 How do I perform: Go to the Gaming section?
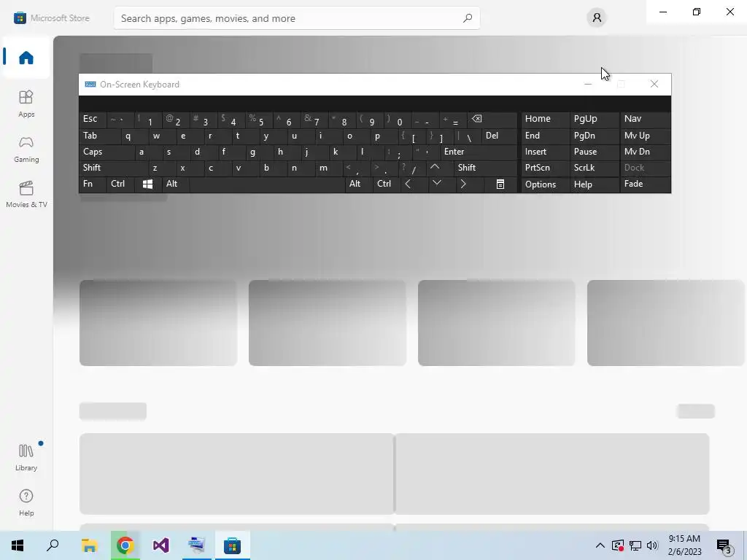26,149
